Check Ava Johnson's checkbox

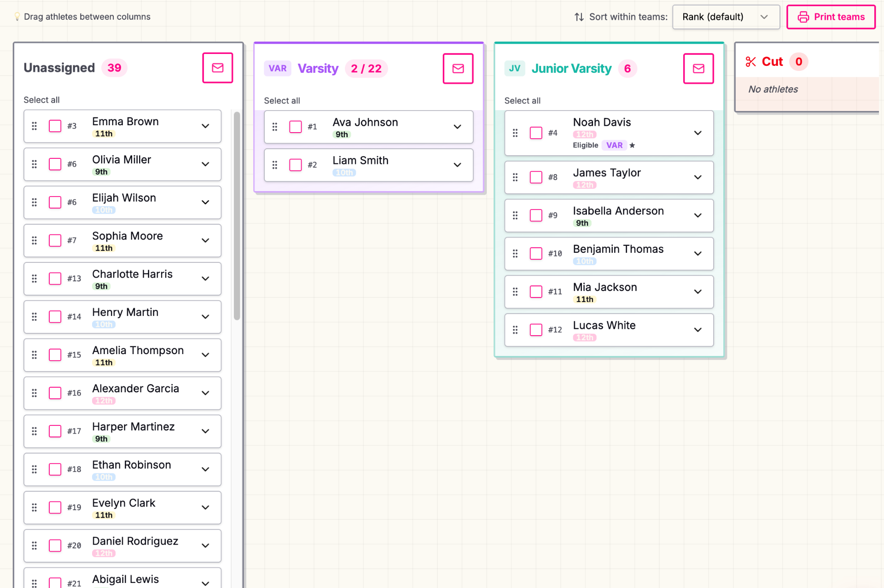point(295,127)
